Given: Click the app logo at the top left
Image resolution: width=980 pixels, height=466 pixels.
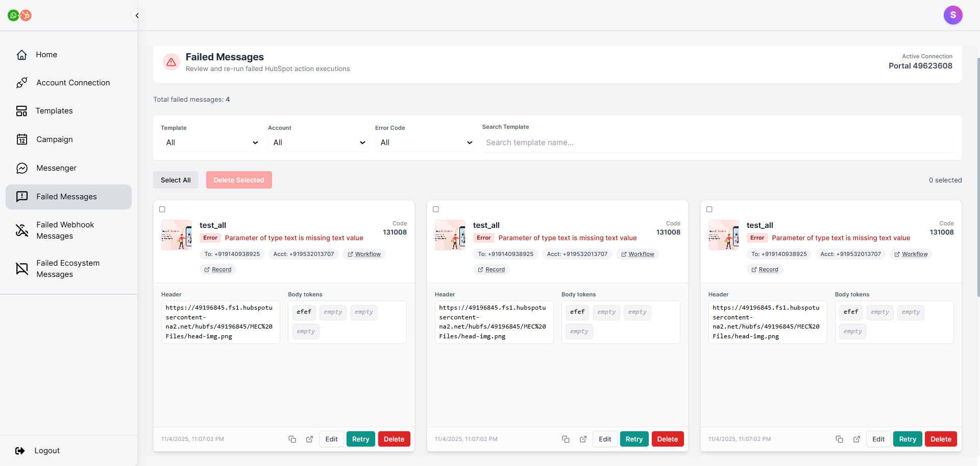Looking at the screenshot, I should point(19,15).
